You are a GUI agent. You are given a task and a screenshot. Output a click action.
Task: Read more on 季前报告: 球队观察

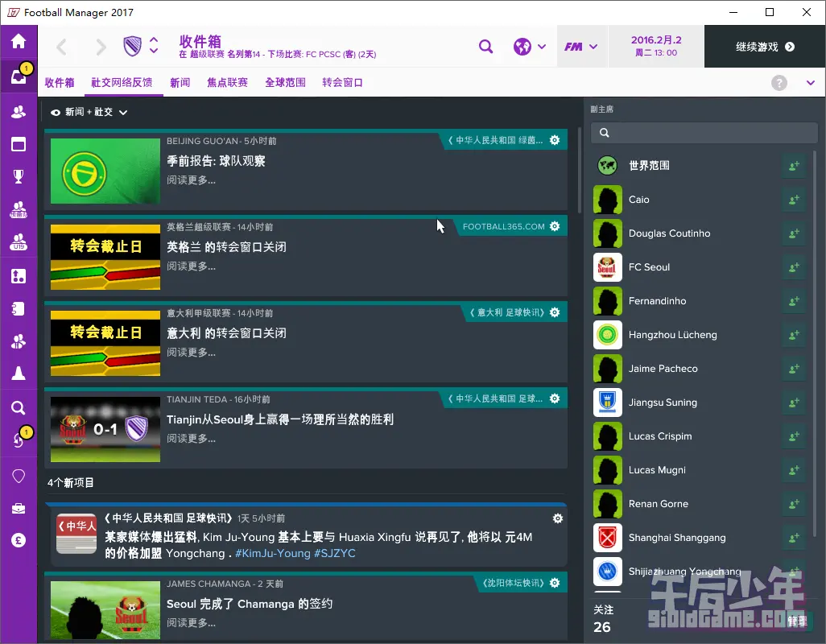[x=192, y=180]
